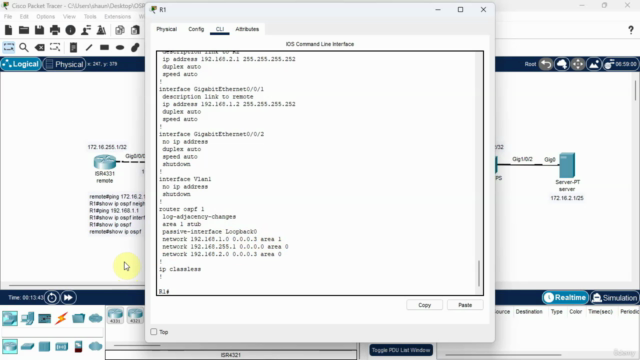Open the Edit menu

(24, 17)
